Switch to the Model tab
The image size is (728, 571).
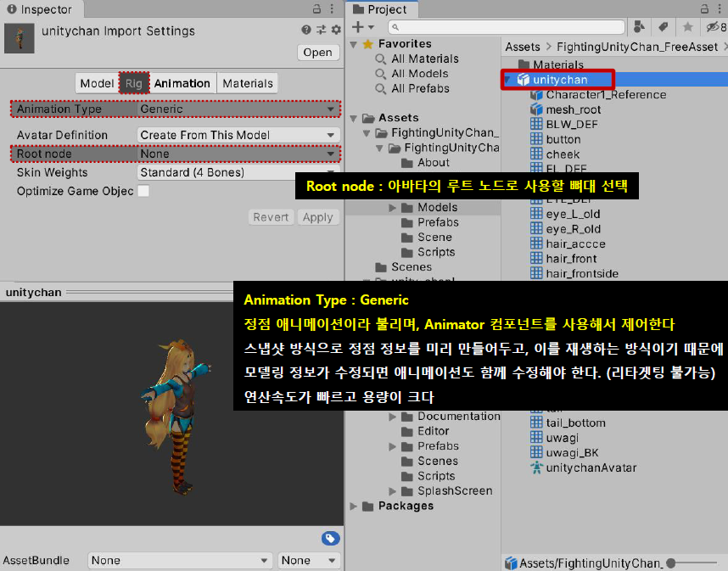tap(97, 83)
